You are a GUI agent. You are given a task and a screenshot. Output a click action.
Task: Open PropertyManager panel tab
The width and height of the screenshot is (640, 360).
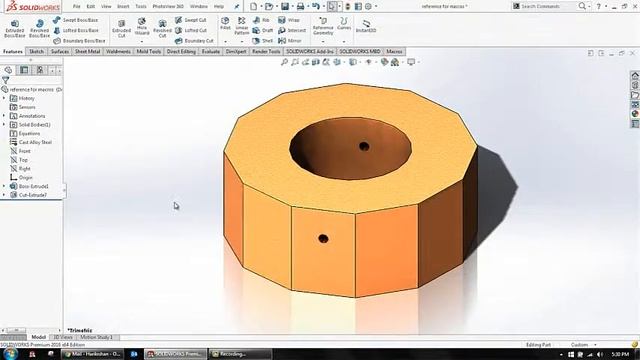point(24,70)
